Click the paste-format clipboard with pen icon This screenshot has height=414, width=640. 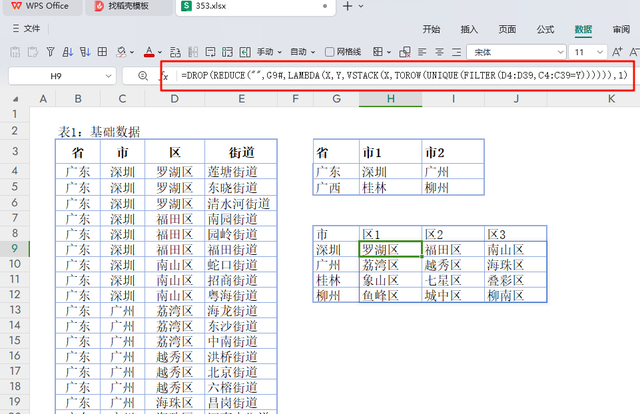[33, 52]
